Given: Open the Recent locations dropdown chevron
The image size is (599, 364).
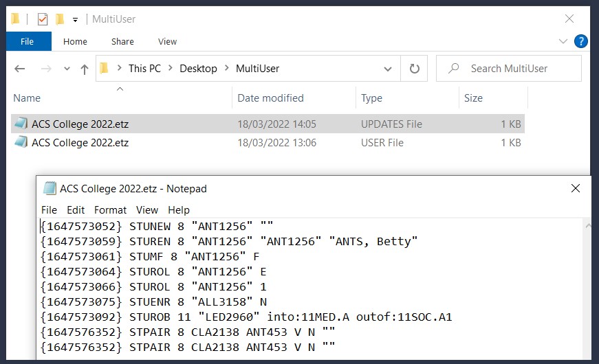Looking at the screenshot, I should pos(67,69).
